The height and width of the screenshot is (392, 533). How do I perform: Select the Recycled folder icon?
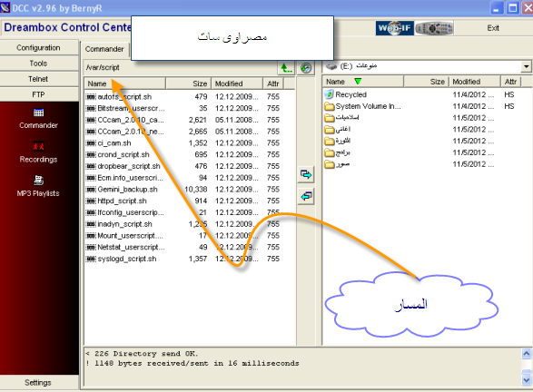[329, 94]
